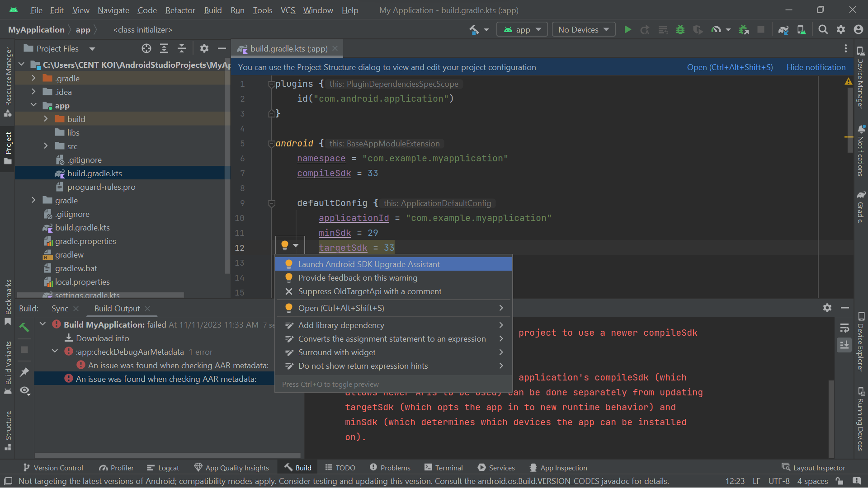Open the Make Project hammer icon
This screenshot has width=868, height=488.
(x=474, y=30)
